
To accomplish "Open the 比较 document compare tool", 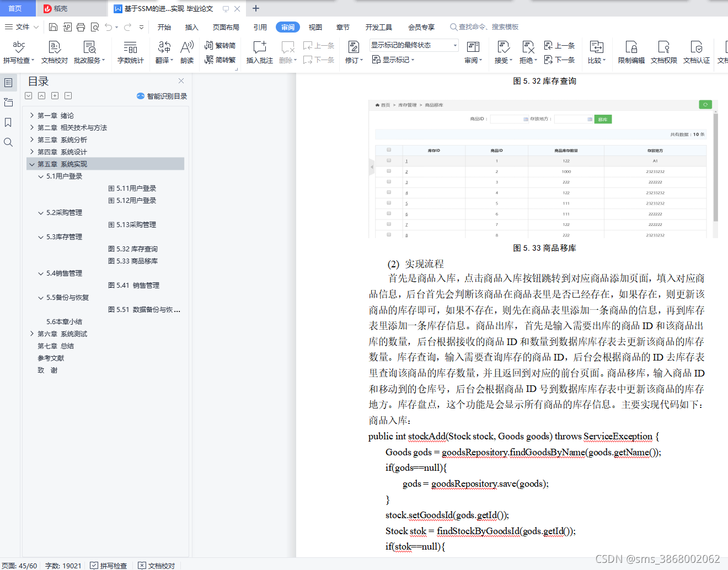I will [x=597, y=52].
